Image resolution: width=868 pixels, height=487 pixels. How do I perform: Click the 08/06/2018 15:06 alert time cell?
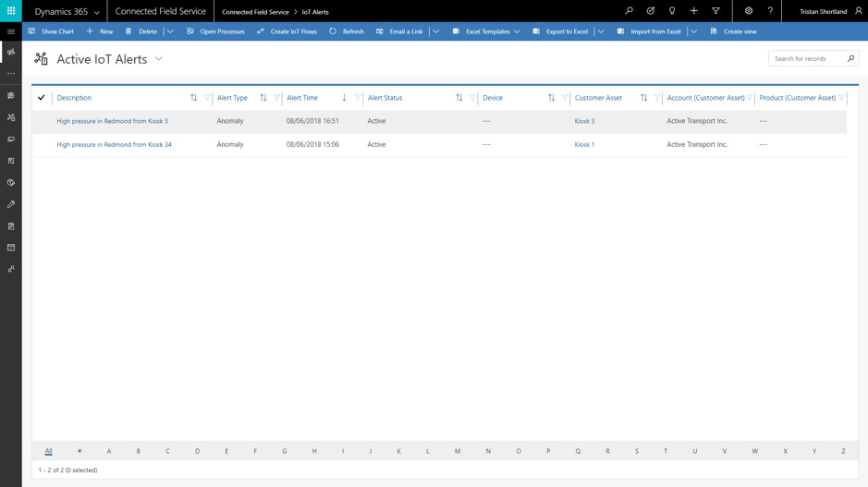pos(312,144)
